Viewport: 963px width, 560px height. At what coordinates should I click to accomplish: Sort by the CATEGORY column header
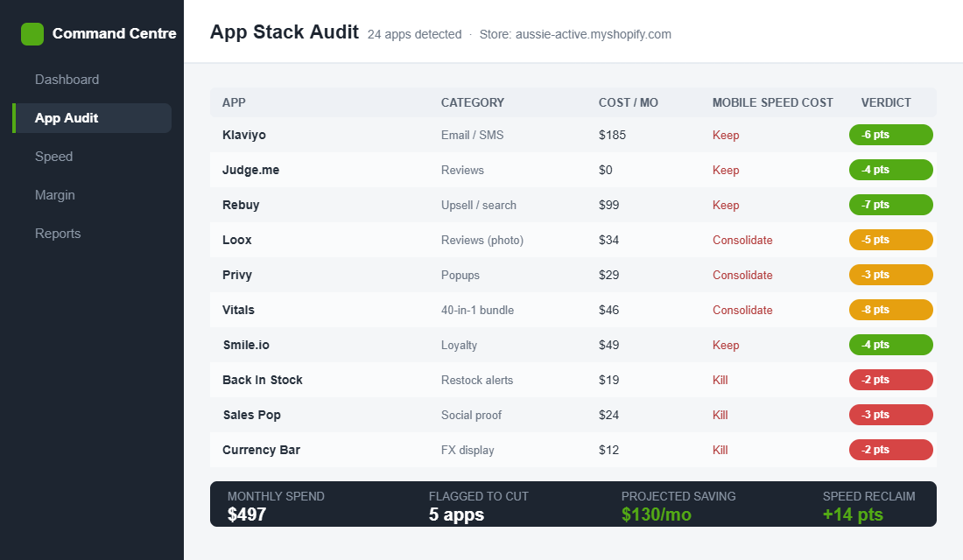tap(472, 102)
